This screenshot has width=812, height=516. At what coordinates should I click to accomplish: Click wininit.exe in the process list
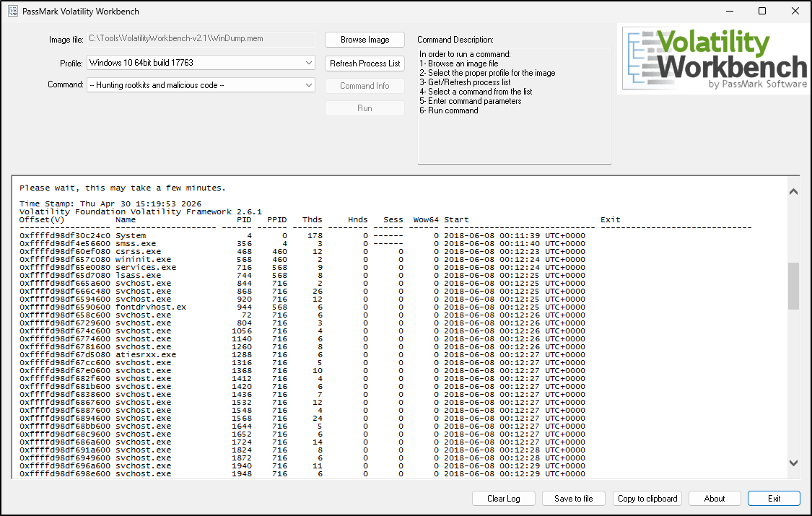[144, 259]
